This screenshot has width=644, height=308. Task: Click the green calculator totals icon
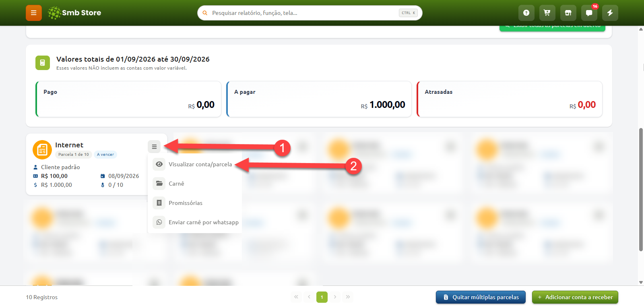(43, 63)
